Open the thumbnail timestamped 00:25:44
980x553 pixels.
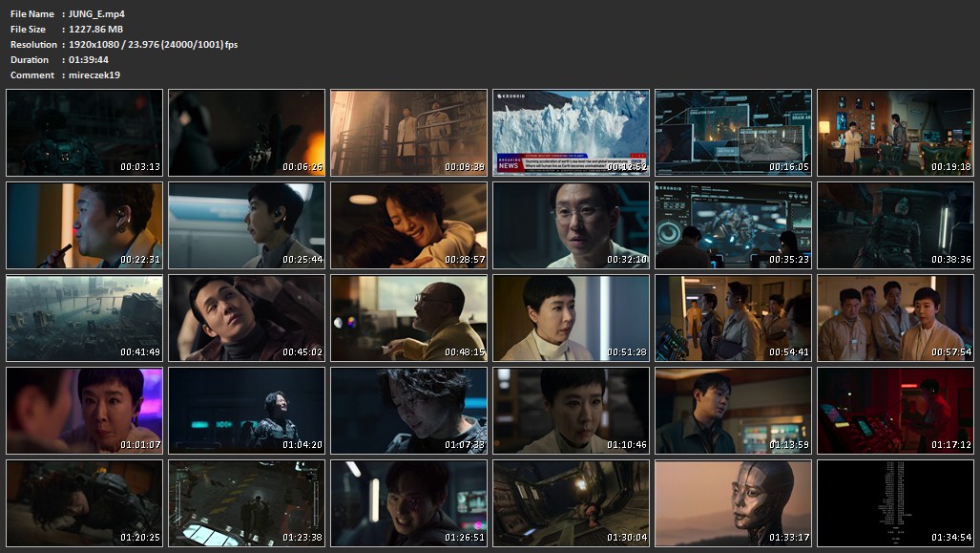(247, 225)
